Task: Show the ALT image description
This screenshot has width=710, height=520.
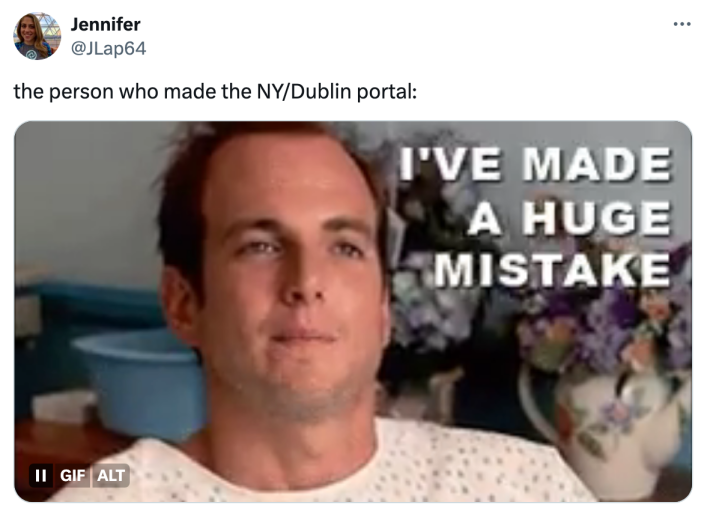Action: (x=111, y=475)
